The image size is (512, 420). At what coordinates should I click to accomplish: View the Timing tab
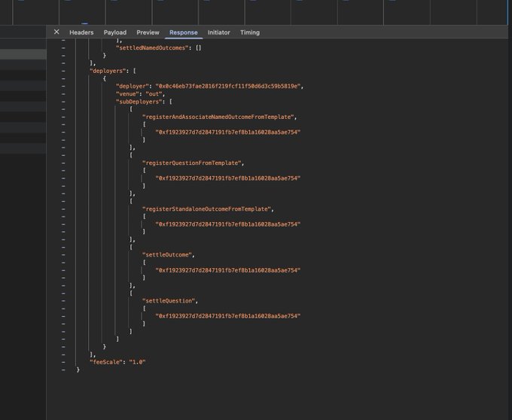click(250, 32)
